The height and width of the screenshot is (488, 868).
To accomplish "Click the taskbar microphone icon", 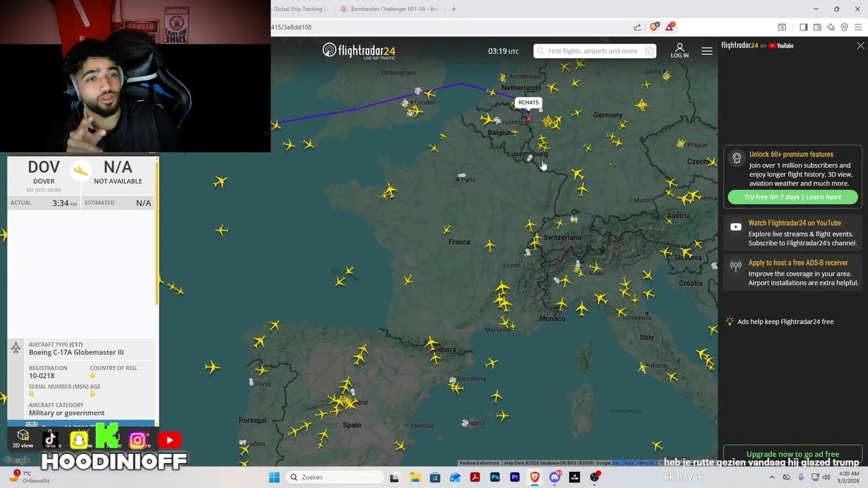I will pyautogui.click(x=800, y=477).
